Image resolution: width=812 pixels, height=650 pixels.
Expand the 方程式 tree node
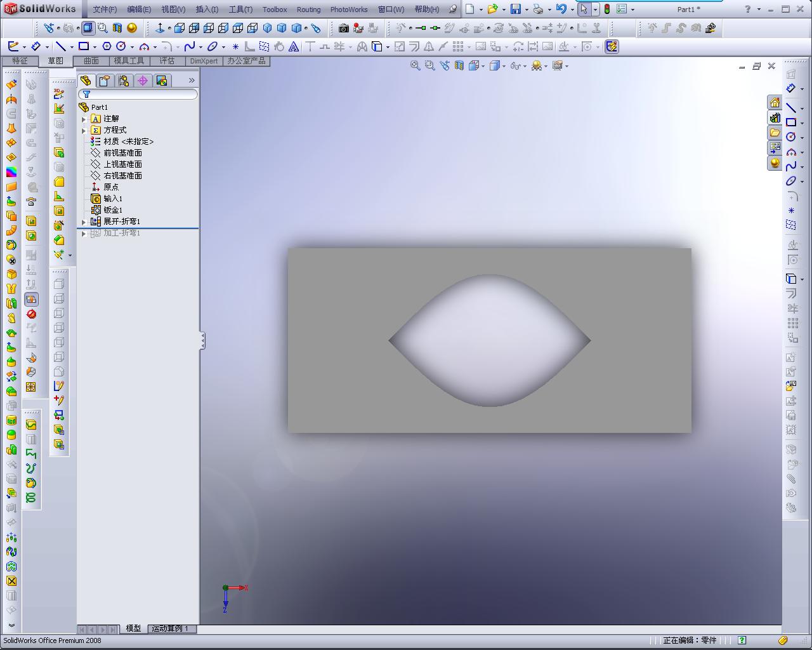[84, 130]
